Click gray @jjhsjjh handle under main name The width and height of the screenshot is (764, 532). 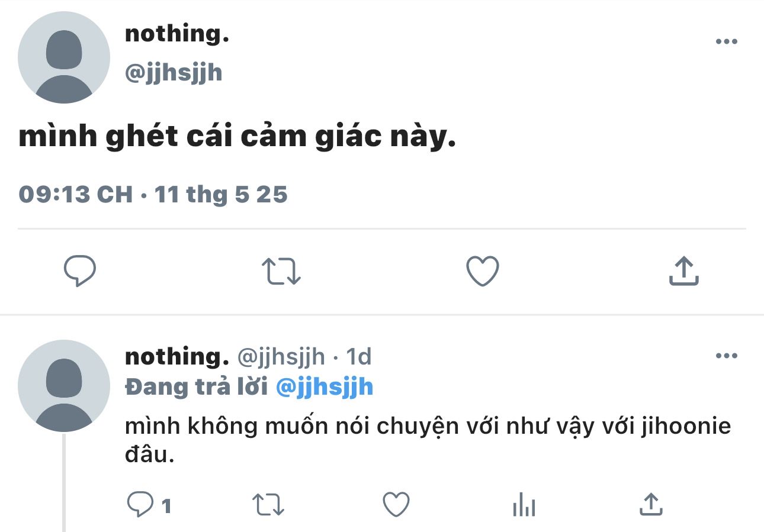pos(174,73)
